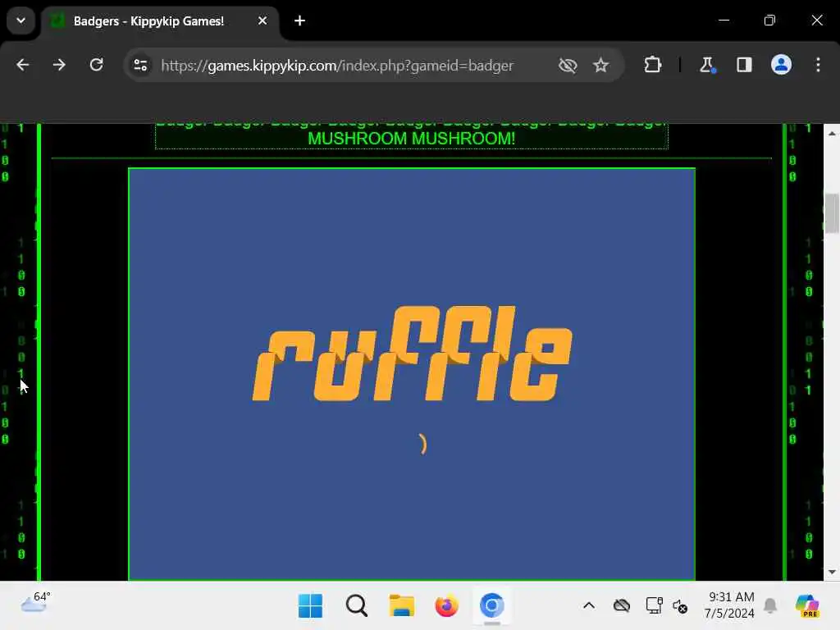Open the Extensions puzzle icon
This screenshot has width=840, height=630.
coord(652,66)
